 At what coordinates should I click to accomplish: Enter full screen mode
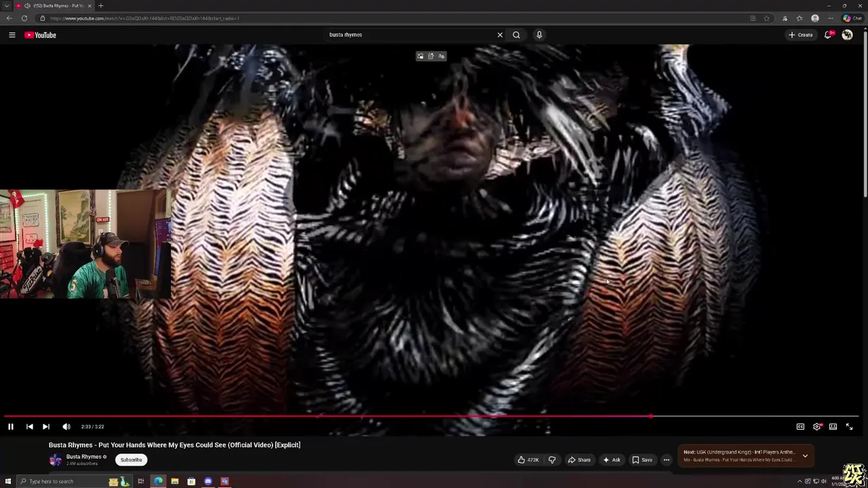click(x=849, y=426)
